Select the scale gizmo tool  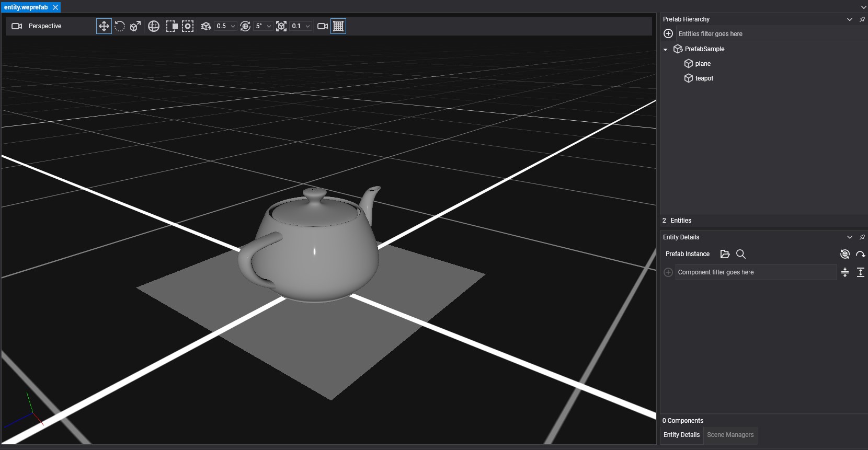tap(135, 26)
